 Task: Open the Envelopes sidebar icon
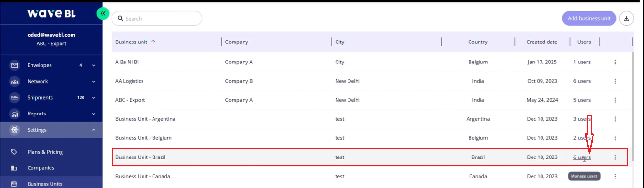coord(15,65)
